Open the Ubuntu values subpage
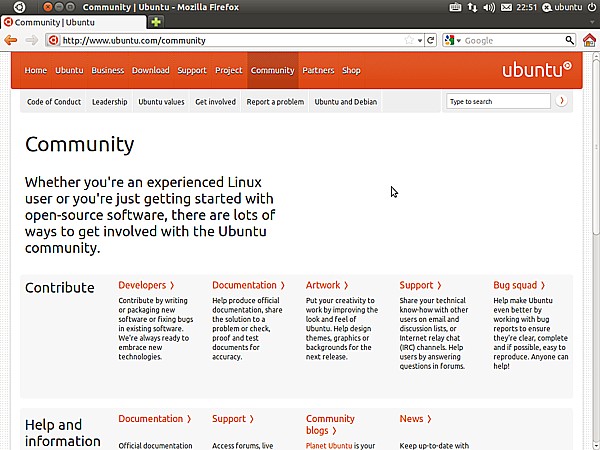600x450 pixels. coord(161,102)
